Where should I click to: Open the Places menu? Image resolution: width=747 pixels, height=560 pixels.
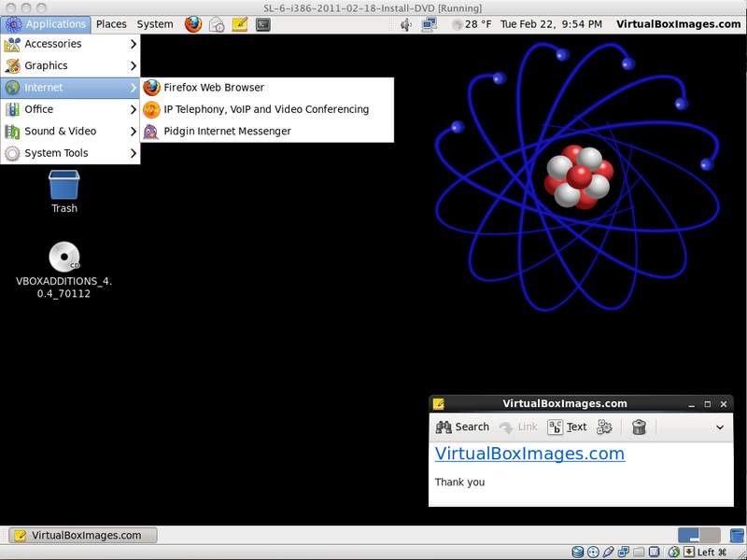tap(111, 24)
